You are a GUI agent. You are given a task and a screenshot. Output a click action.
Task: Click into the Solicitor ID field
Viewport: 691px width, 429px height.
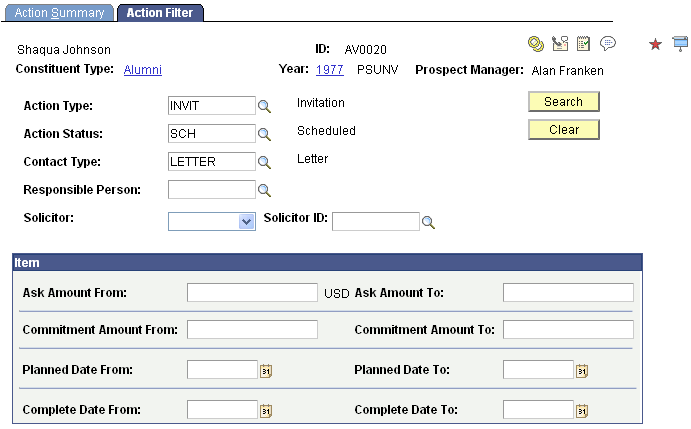click(375, 221)
